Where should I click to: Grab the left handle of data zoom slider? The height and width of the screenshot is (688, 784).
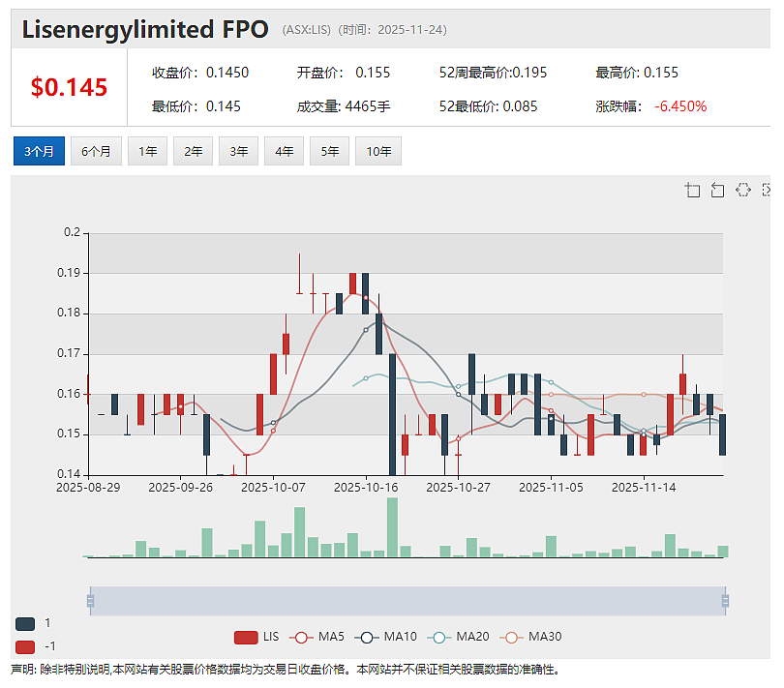point(91,601)
